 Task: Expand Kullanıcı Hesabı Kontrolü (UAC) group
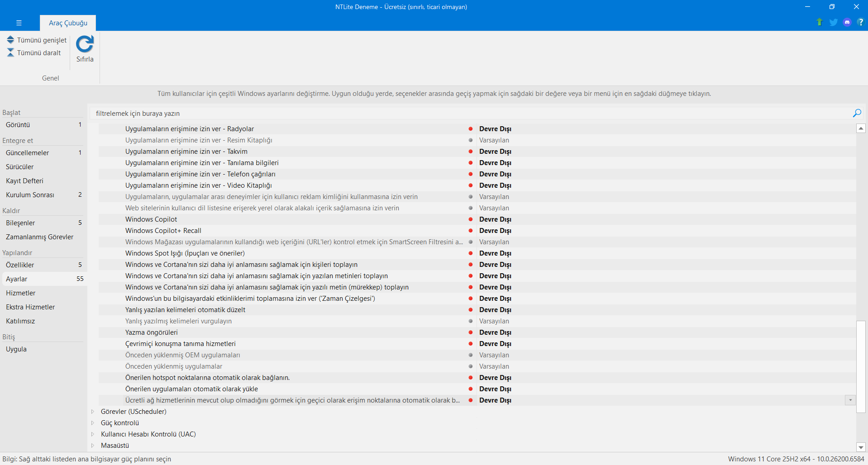pyautogui.click(x=93, y=434)
